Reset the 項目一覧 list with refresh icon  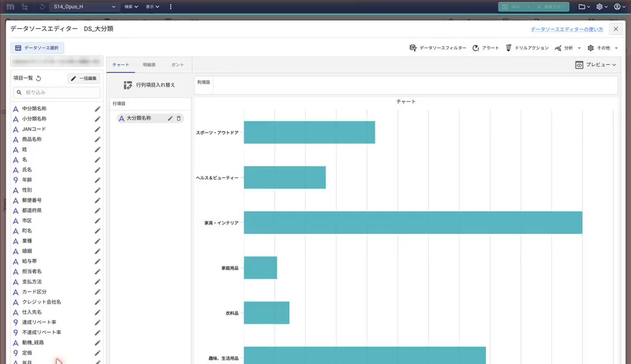tap(39, 78)
